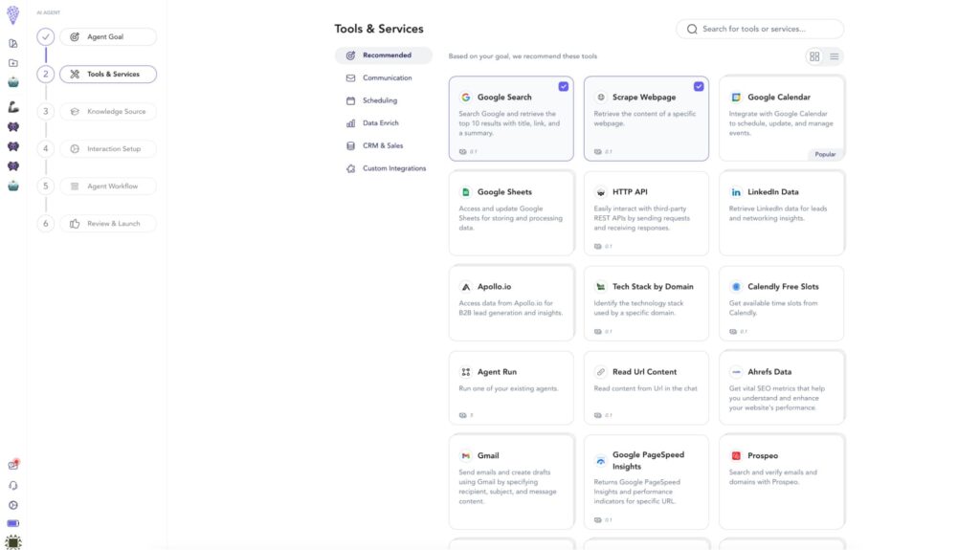This screenshot has width=980, height=550.
Task: Open the Custom Integrations category
Action: 383,168
